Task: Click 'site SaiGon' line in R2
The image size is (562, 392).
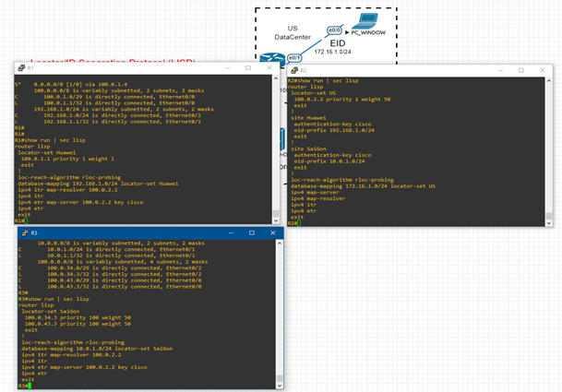Action: 308,148
